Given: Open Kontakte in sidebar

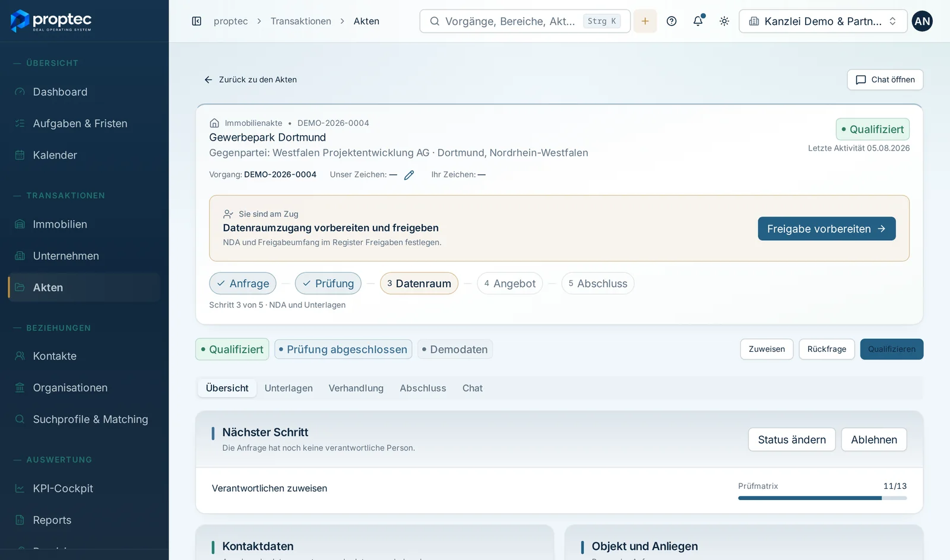Looking at the screenshot, I should coord(84,356).
